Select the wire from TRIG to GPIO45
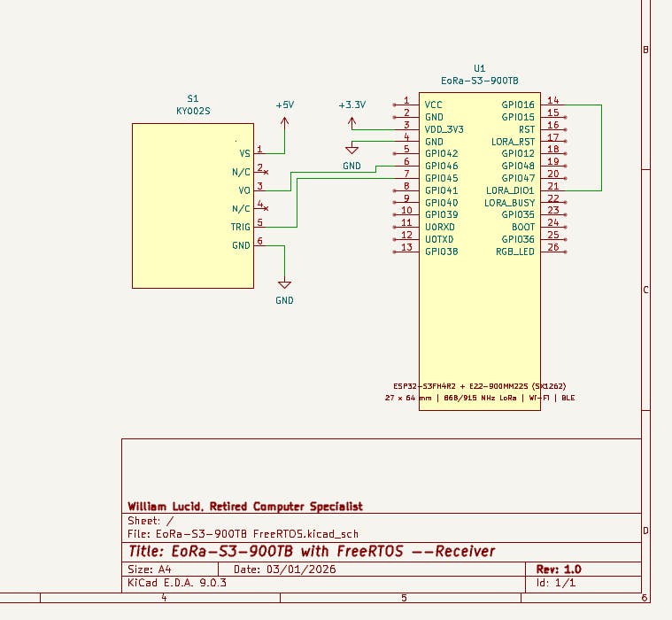The image size is (672, 620). tap(297, 202)
